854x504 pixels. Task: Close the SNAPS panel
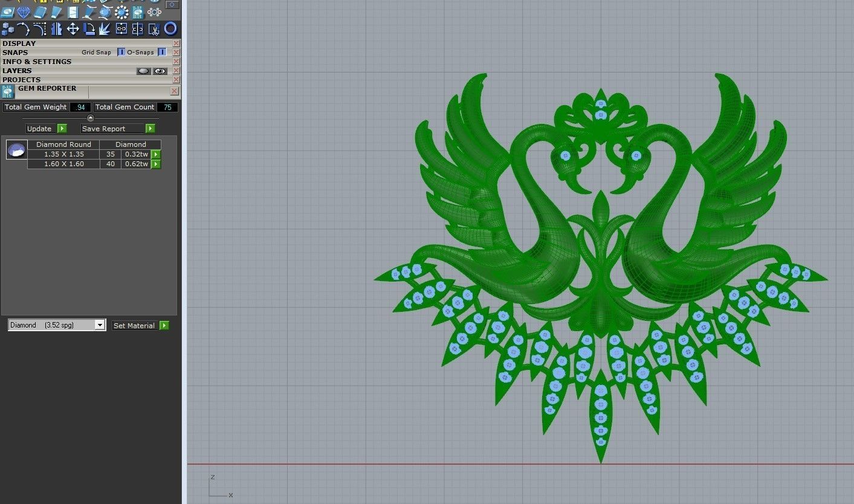pos(176,53)
